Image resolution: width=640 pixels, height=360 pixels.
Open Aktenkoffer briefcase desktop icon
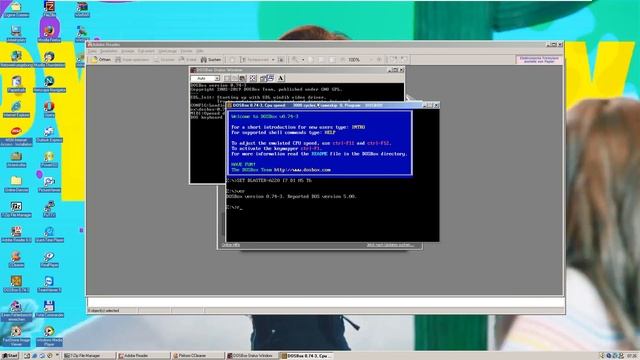tap(16, 159)
